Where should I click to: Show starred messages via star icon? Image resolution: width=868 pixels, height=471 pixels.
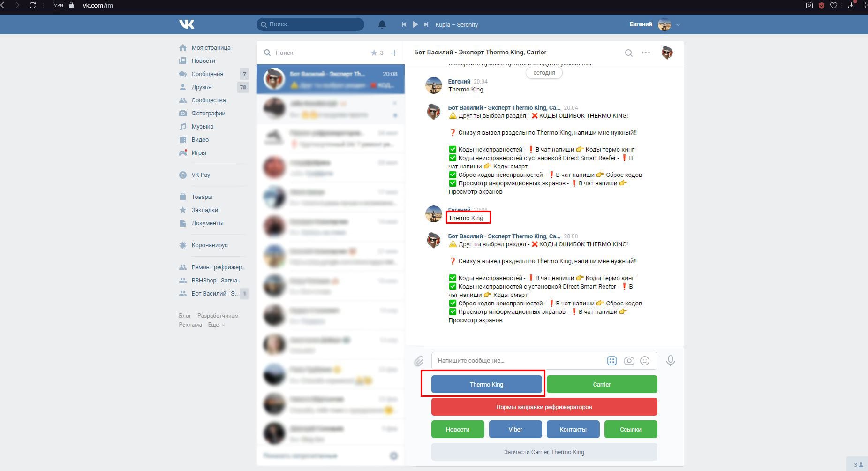(x=374, y=53)
